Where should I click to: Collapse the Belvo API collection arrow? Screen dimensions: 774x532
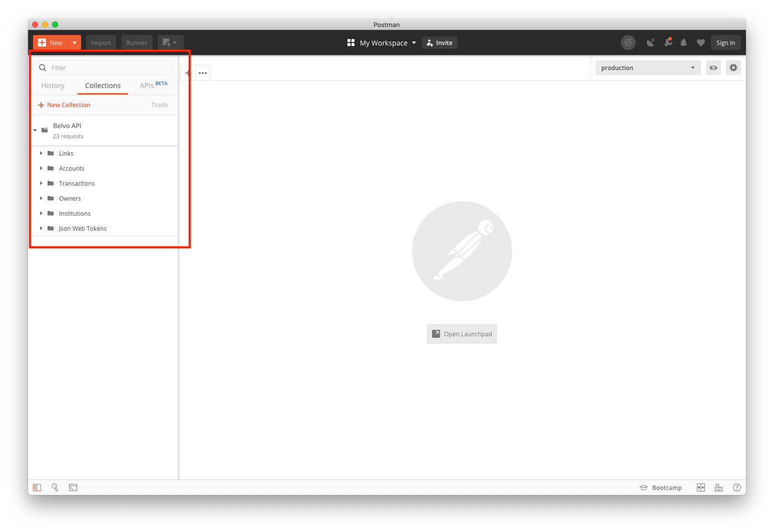35,130
